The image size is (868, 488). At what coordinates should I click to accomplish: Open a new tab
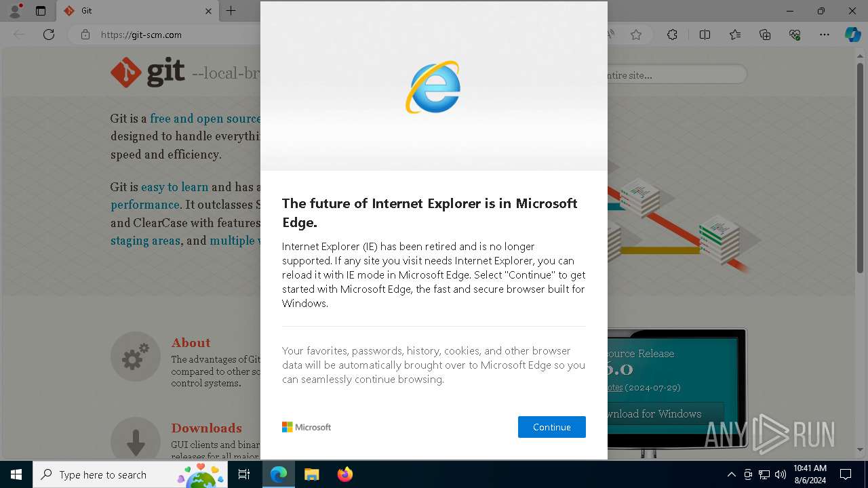coord(231,11)
